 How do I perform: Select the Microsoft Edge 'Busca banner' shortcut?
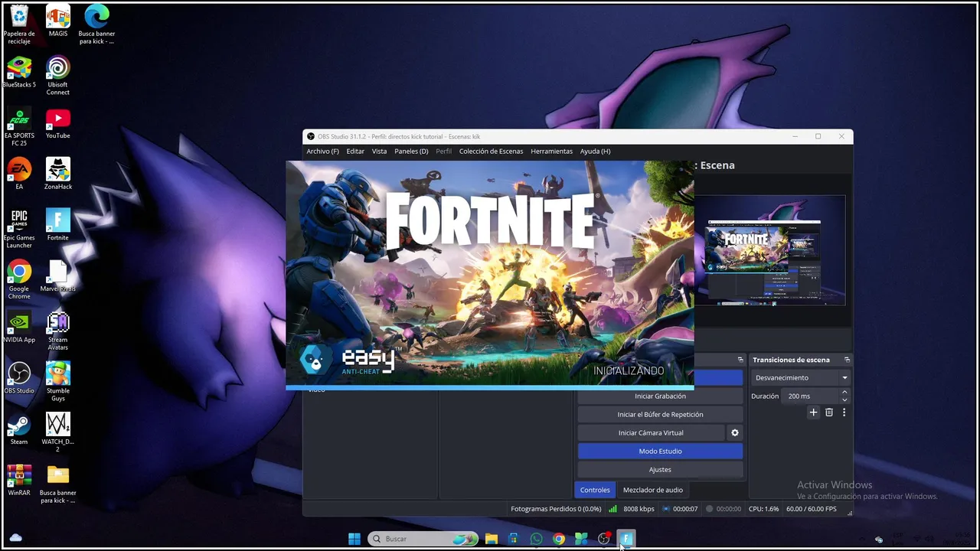point(96,24)
